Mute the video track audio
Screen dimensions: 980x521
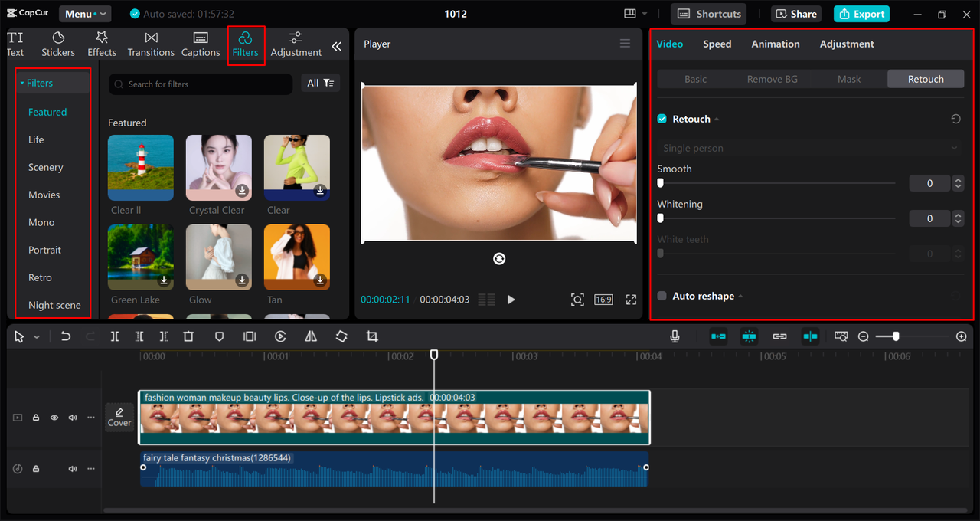click(x=73, y=418)
